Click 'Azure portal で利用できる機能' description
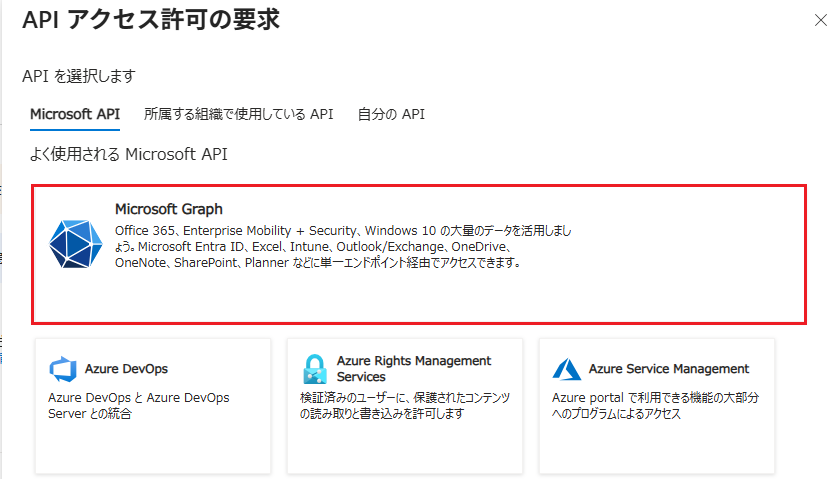The width and height of the screenshot is (840, 479). click(x=655, y=406)
